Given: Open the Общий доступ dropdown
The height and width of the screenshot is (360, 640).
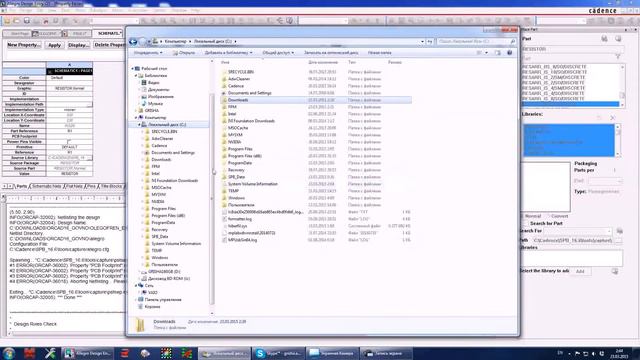Looking at the screenshot, I should (x=278, y=53).
